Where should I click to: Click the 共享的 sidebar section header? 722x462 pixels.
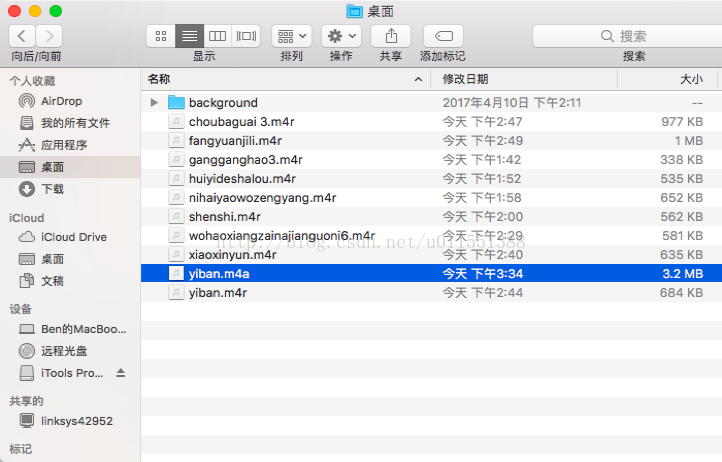coord(26,401)
